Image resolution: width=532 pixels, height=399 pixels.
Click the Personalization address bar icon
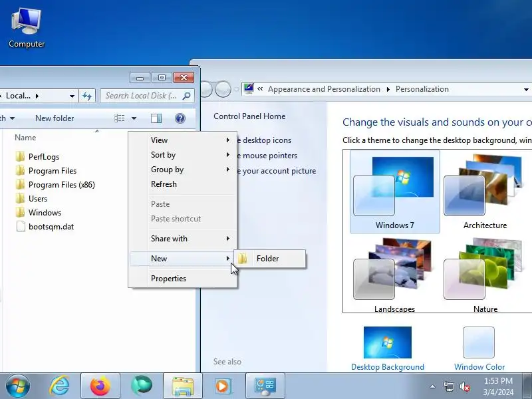click(x=249, y=89)
